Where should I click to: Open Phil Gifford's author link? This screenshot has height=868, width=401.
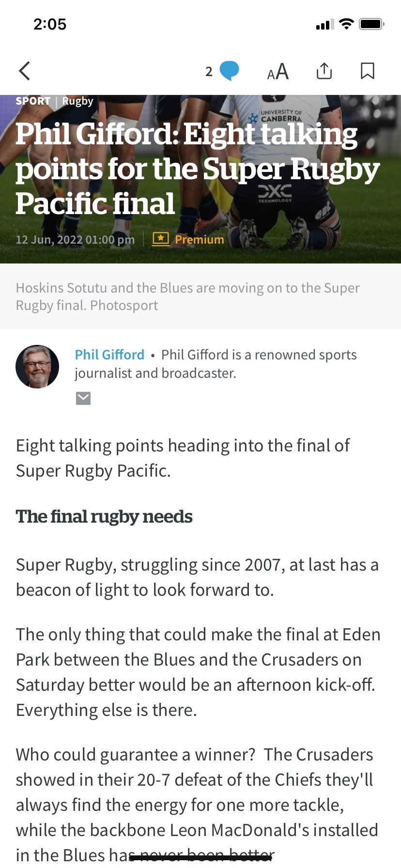pos(109,355)
